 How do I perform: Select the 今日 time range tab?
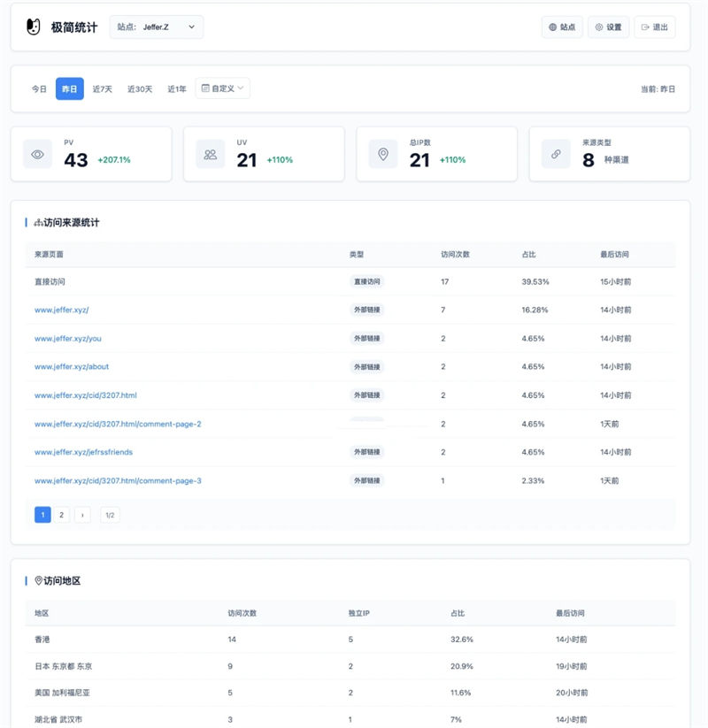pos(39,89)
